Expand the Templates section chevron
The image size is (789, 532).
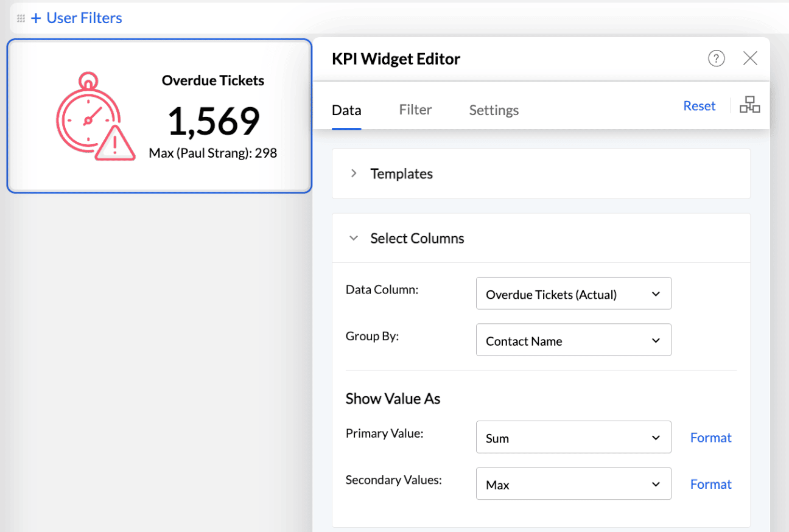pos(354,173)
